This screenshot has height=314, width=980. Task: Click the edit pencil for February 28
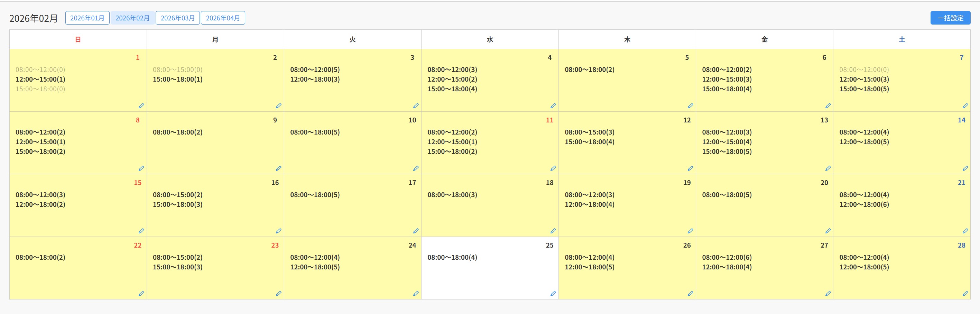[965, 294]
